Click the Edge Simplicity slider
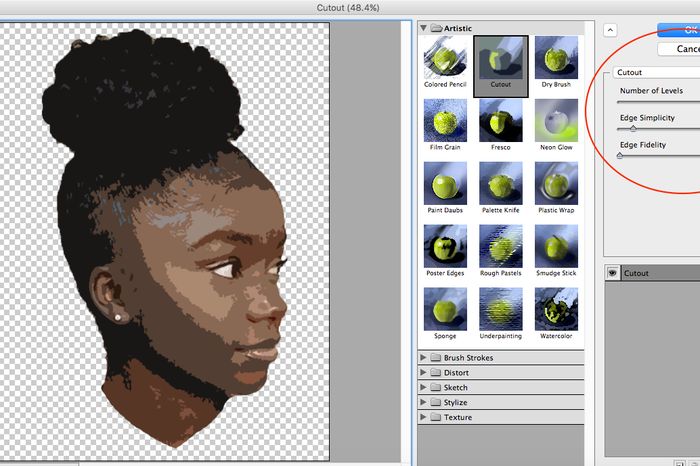Viewport: 700px width, 466px height. 632,128
